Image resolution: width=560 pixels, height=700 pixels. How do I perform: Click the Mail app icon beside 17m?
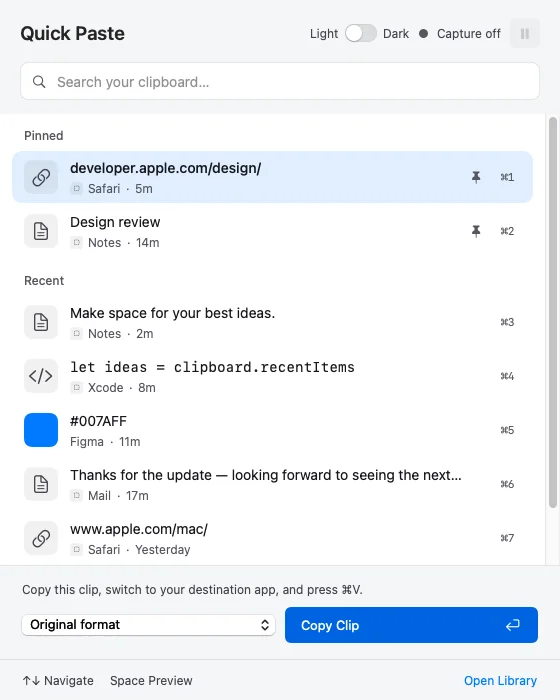point(76,495)
